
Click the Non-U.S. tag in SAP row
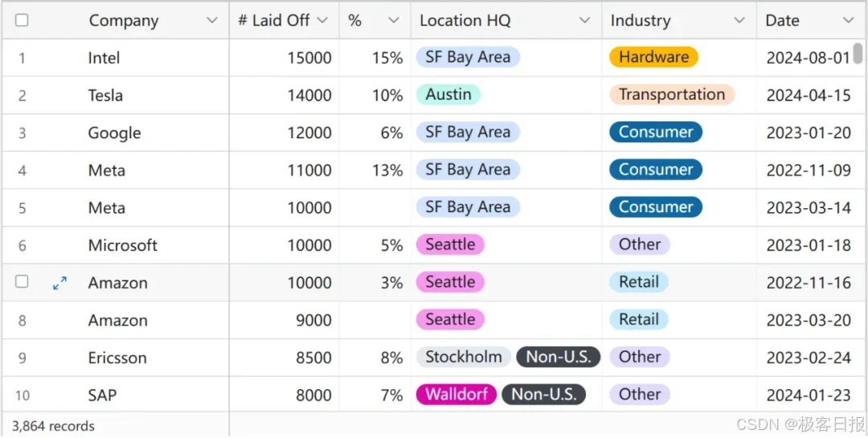pos(543,395)
